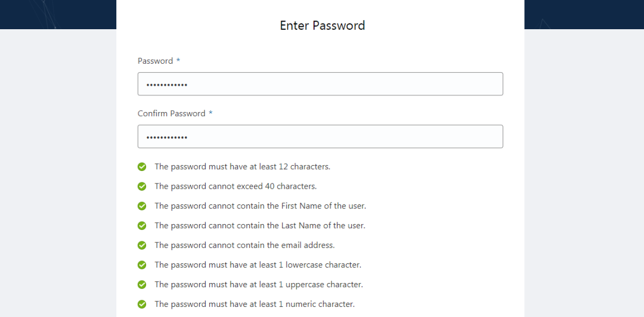The height and width of the screenshot is (317, 644).
Task: Click the Confirm Password input field
Action: pos(320,136)
